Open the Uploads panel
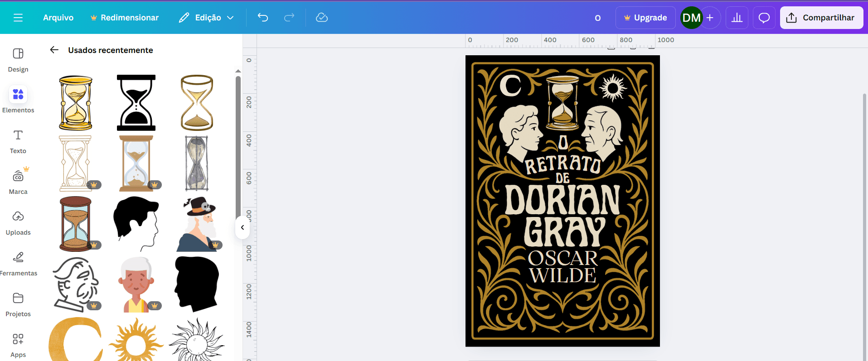 pyautogui.click(x=18, y=223)
